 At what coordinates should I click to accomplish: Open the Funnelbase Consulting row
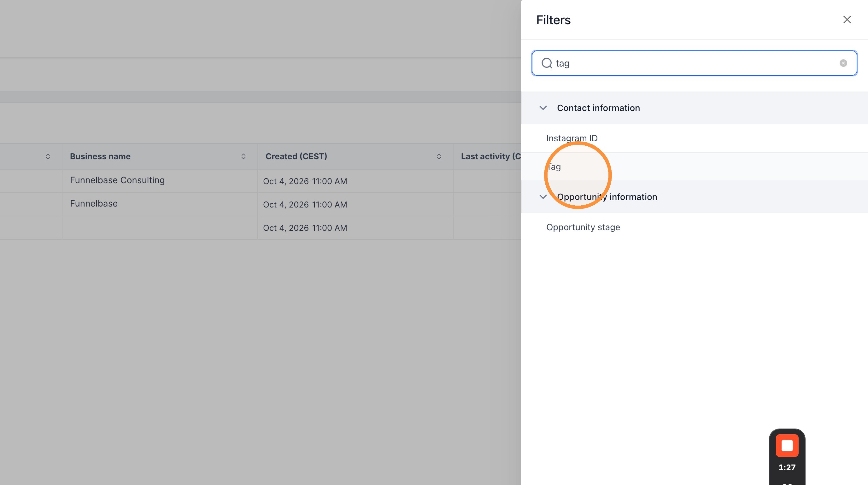pyautogui.click(x=117, y=180)
